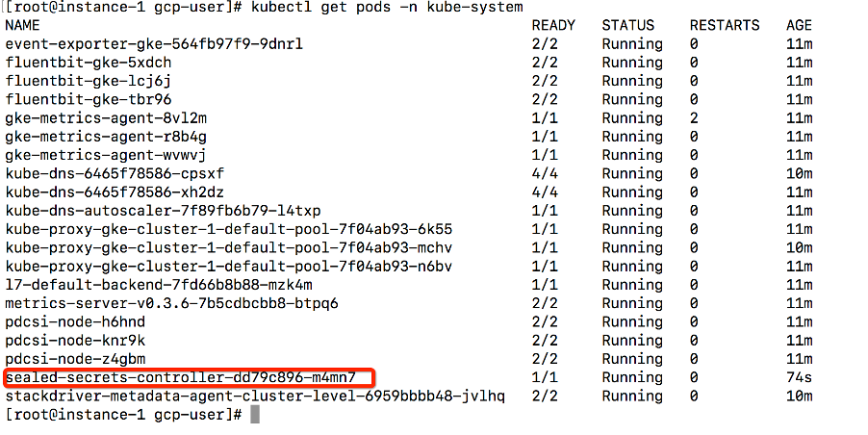Click the 74s age value
This screenshot has width=868, height=435.
pyautogui.click(x=800, y=377)
